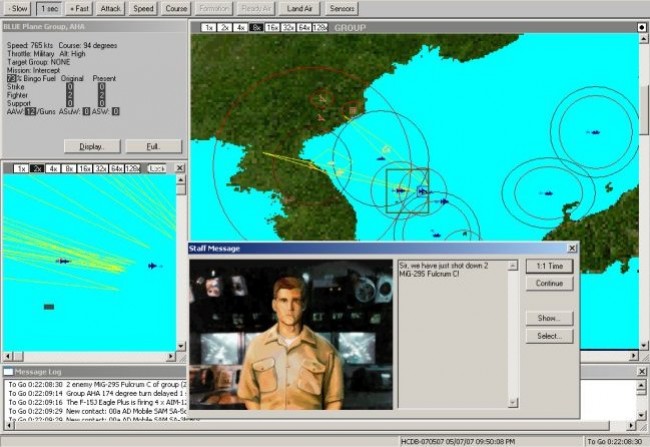Select the red square facility icon on the coast
This screenshot has width=650, height=447.
click(x=353, y=110)
